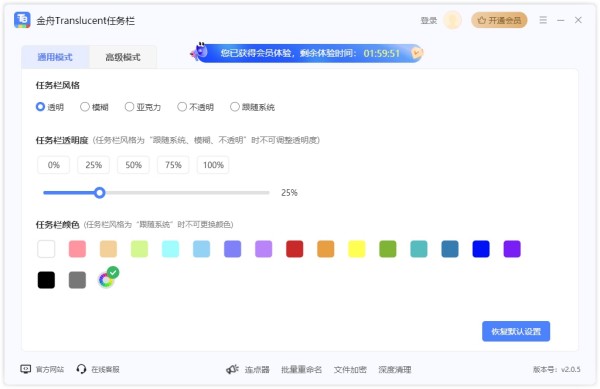Click the grey part of transparency track
Viewport: 600px width, 389px height.
click(187, 193)
